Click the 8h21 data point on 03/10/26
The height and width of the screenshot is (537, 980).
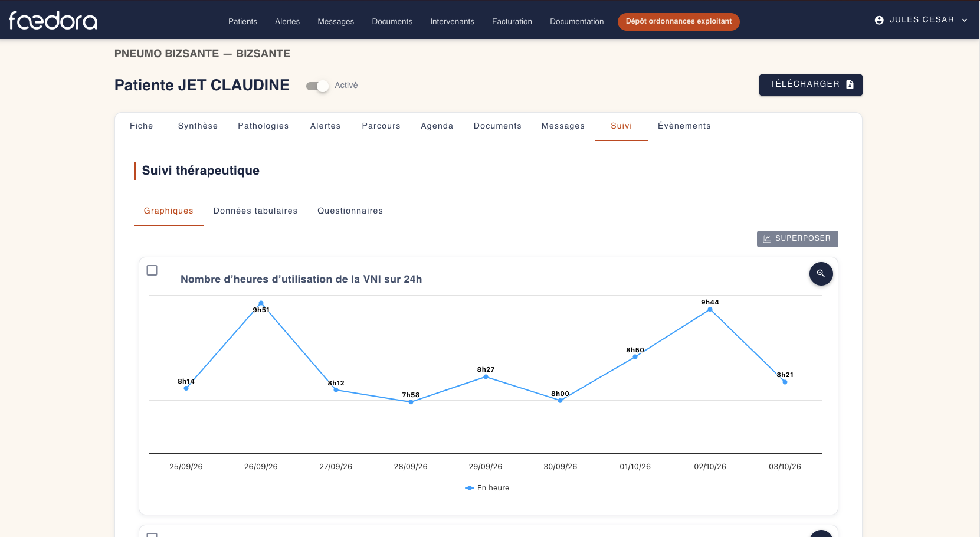coord(785,382)
